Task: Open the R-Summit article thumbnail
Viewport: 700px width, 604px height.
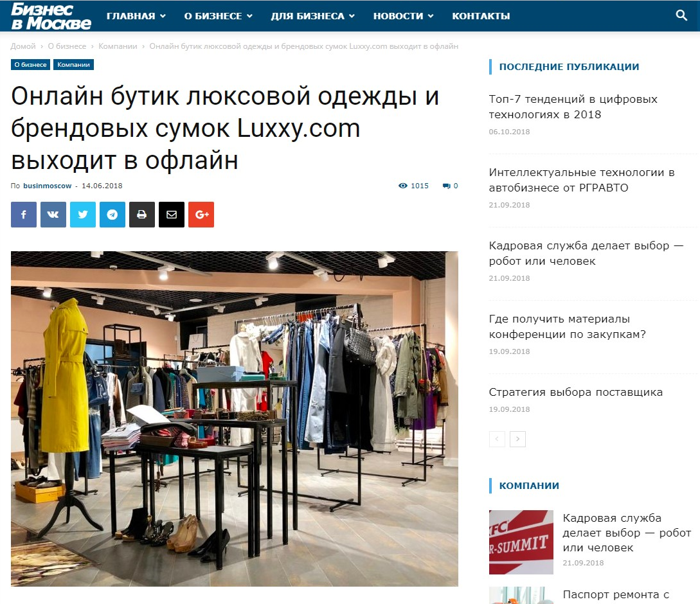Action: point(521,542)
